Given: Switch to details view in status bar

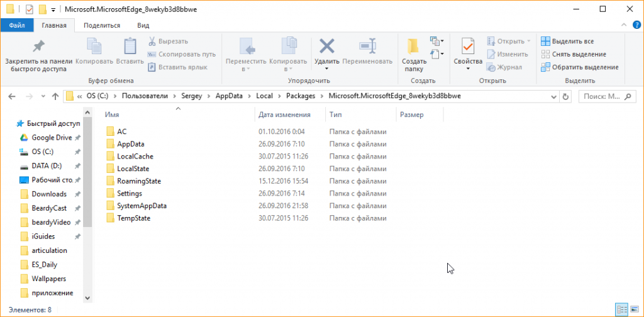Looking at the screenshot, I should point(621,309).
